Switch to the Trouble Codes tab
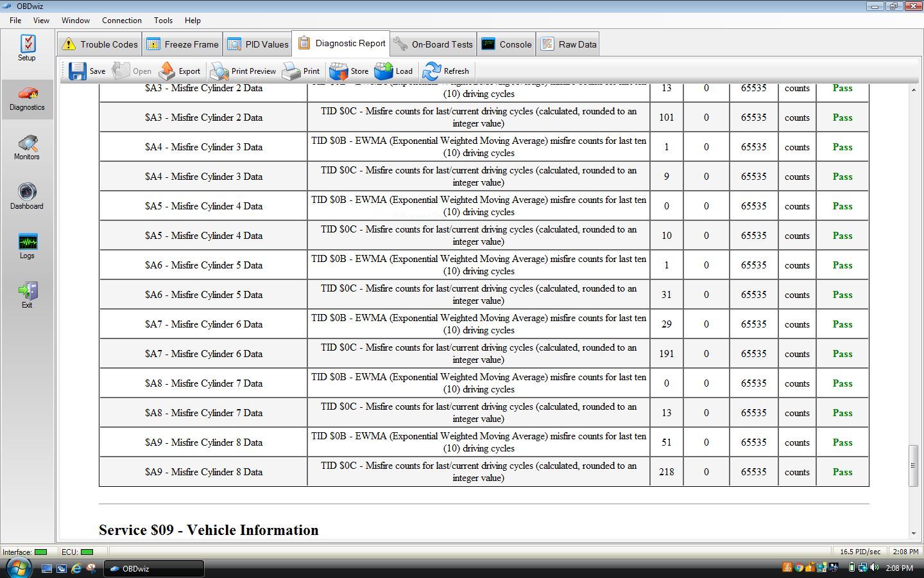 pos(100,44)
